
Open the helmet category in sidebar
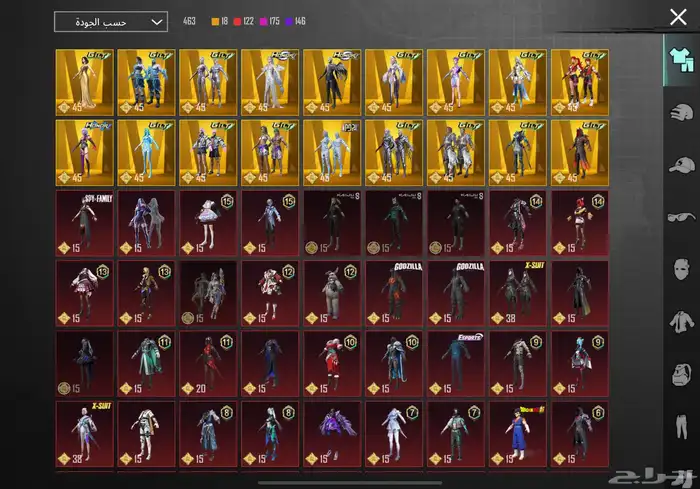(679, 112)
